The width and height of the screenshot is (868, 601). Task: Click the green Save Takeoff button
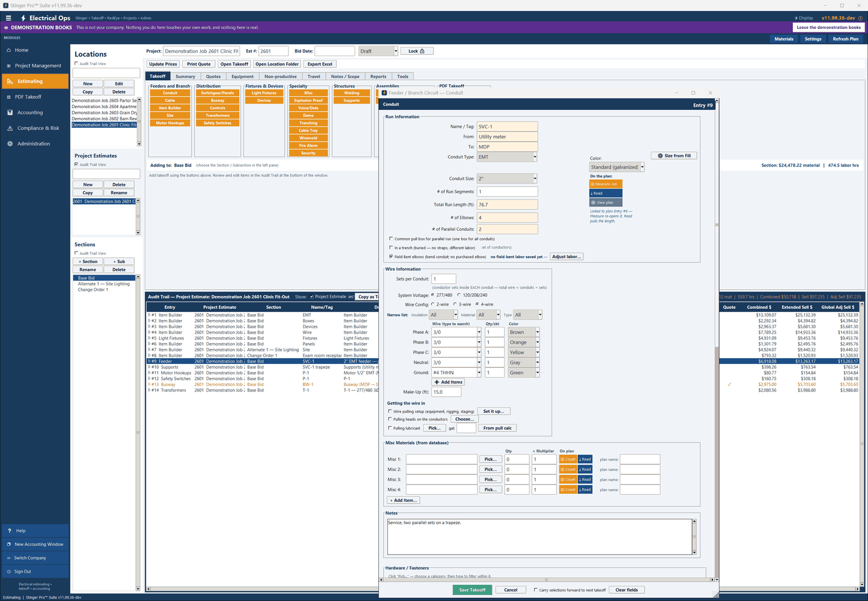click(472, 590)
